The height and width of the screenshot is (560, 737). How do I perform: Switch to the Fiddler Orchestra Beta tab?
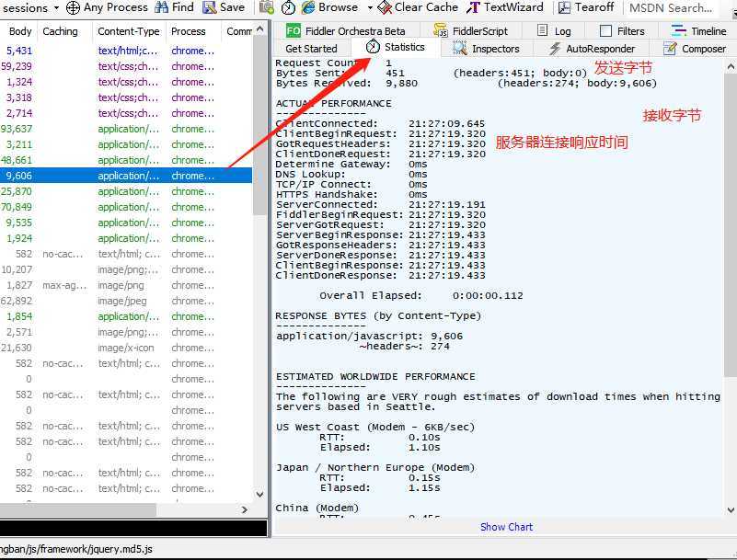coord(346,31)
